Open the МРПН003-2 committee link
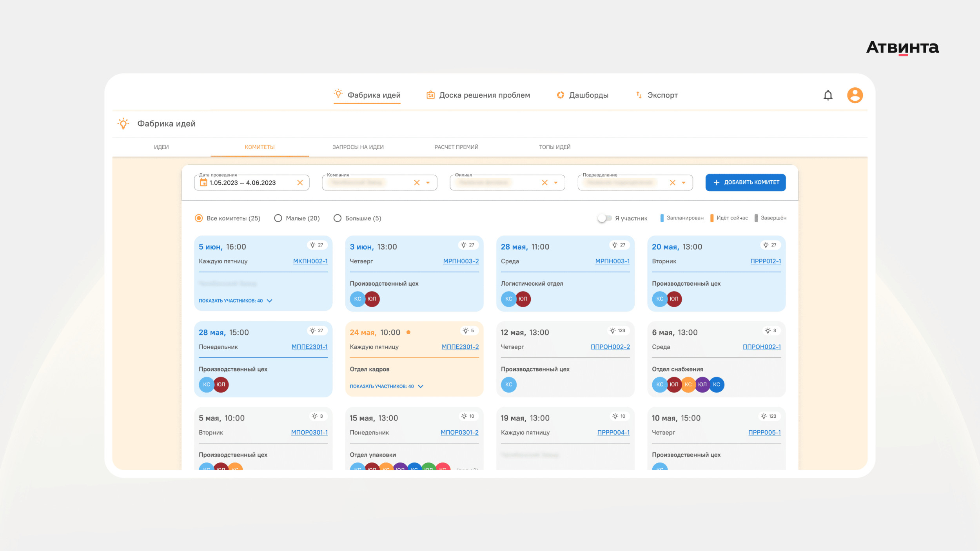 [461, 261]
